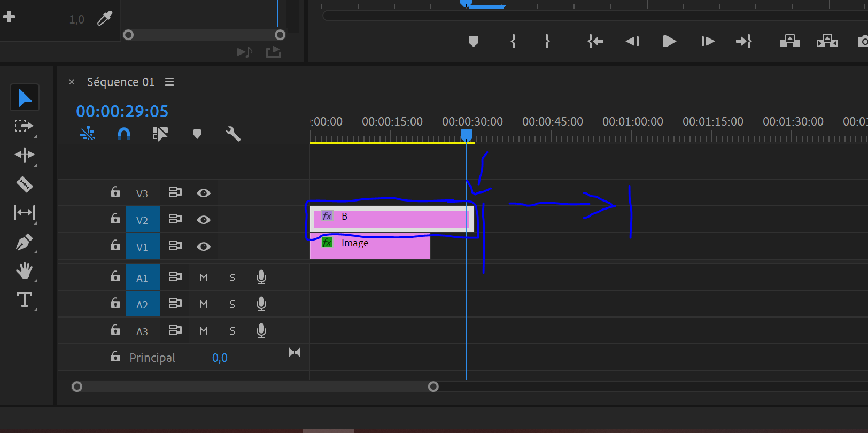Solo audio track A3
Viewport: 868px width, 433px height.
point(232,331)
